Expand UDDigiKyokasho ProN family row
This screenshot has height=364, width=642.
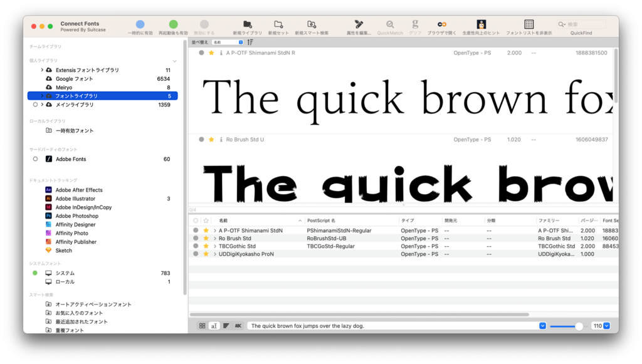pos(215,254)
